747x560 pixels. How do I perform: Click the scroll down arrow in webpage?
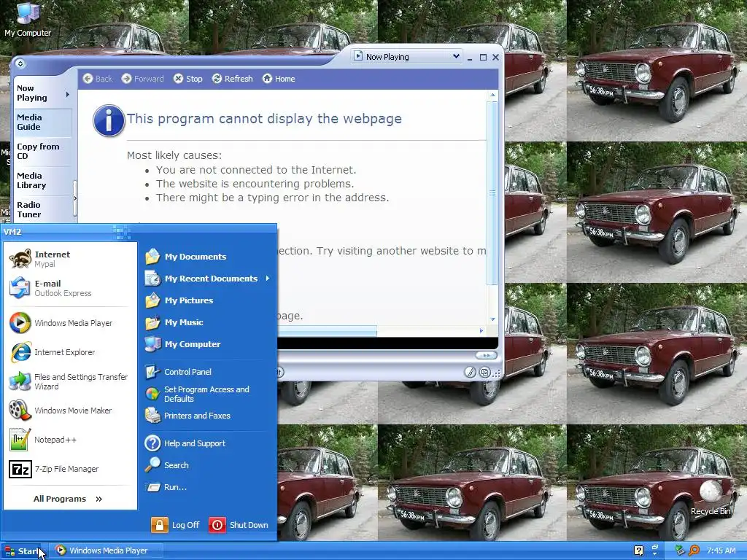click(492, 319)
